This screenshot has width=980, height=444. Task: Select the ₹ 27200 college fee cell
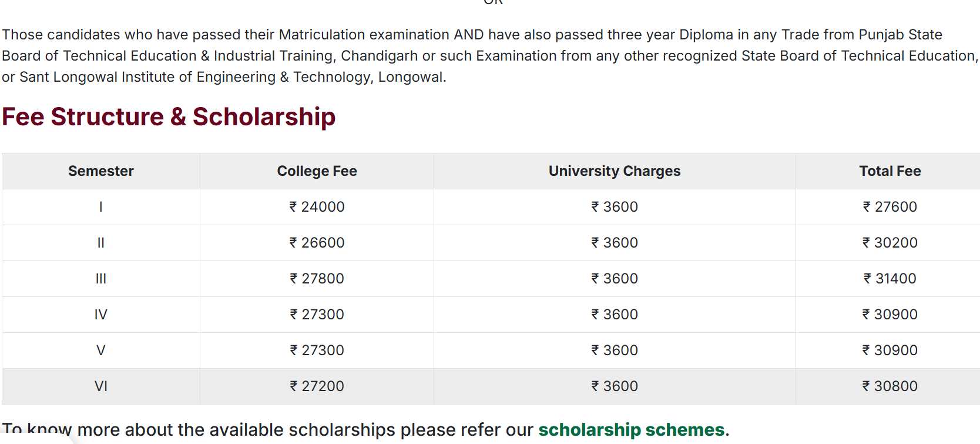(x=317, y=386)
